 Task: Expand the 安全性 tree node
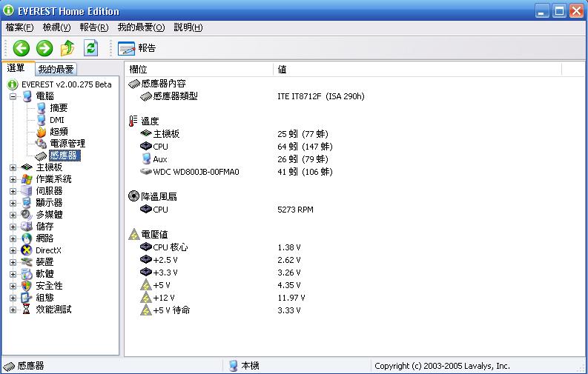(x=13, y=286)
